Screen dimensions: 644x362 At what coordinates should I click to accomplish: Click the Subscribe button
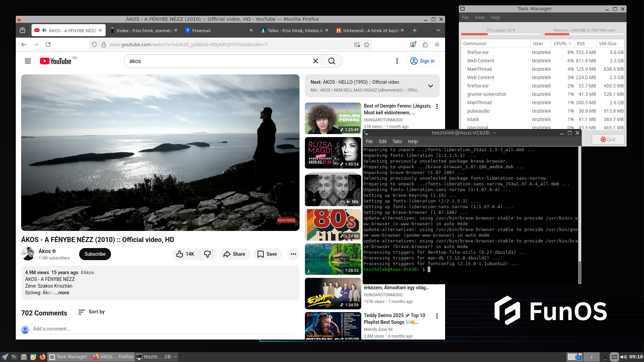(x=95, y=254)
